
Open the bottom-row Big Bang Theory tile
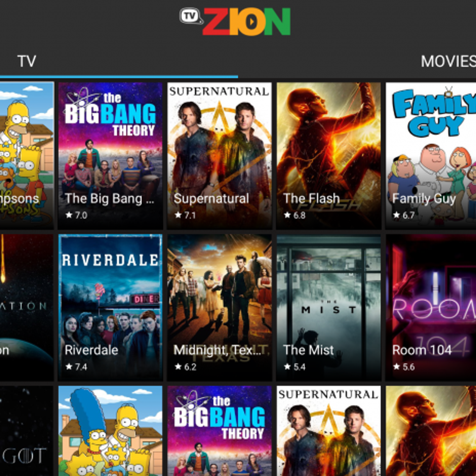point(220,431)
